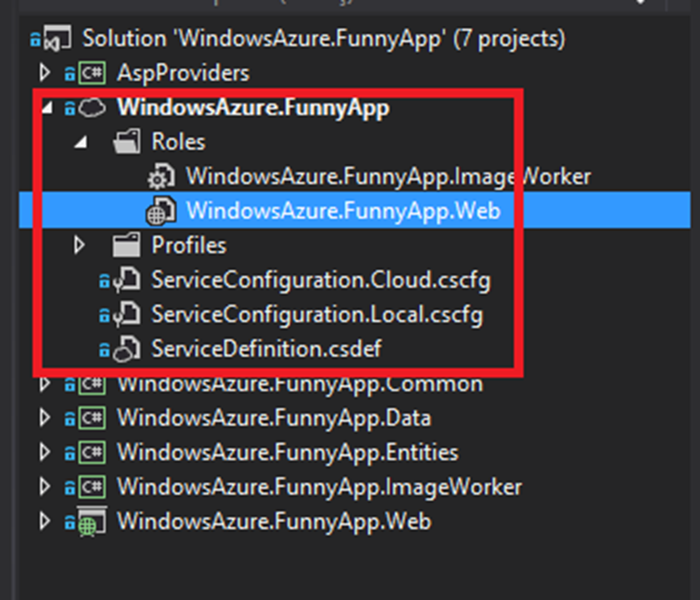Click the C# icon beside AspProviders

tap(93, 73)
